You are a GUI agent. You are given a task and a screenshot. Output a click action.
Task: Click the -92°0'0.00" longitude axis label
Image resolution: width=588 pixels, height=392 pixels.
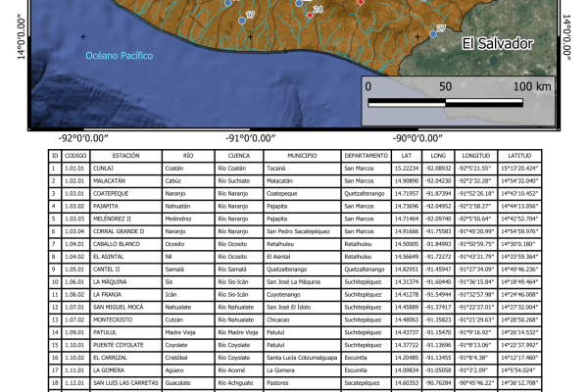[x=83, y=138]
